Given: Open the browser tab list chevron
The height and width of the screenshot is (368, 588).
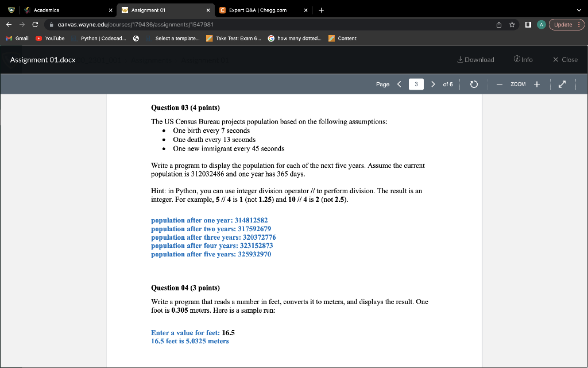Looking at the screenshot, I should pyautogui.click(x=578, y=10).
